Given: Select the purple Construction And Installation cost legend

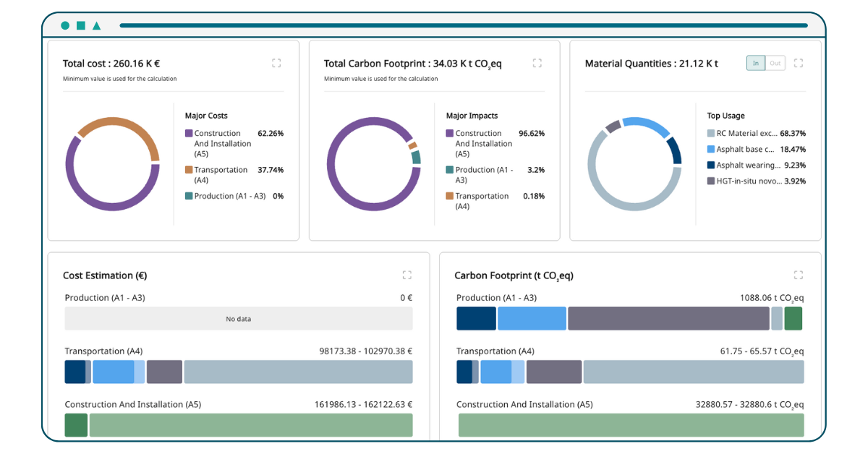Looking at the screenshot, I should pos(217,143).
